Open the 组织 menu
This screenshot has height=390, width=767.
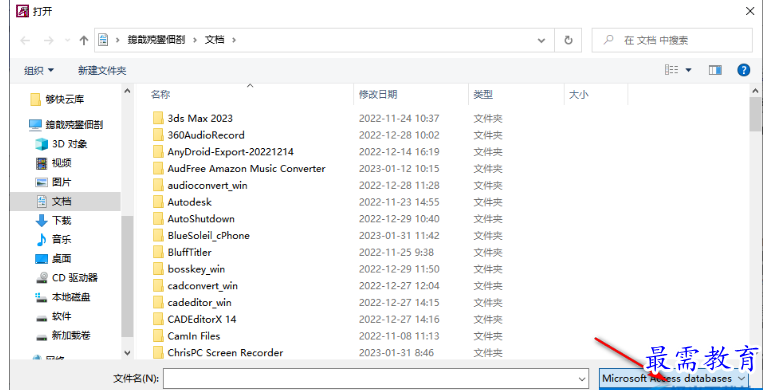click(39, 70)
